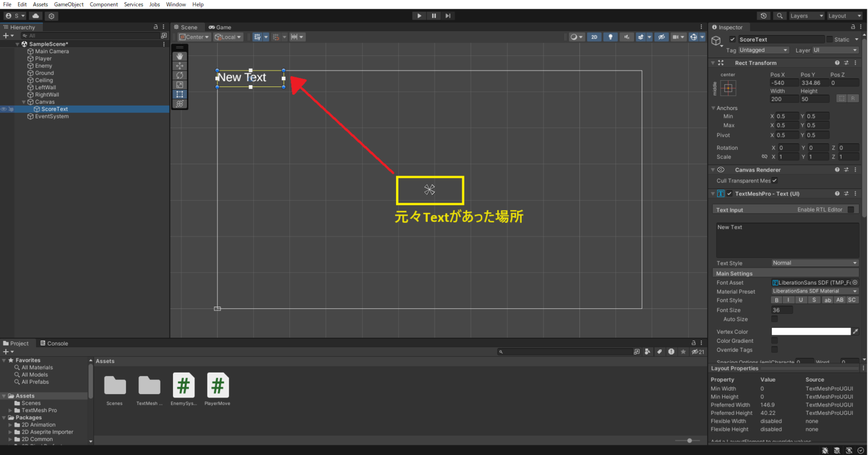Open the GameObject menu
The image size is (868, 455).
click(68, 4)
